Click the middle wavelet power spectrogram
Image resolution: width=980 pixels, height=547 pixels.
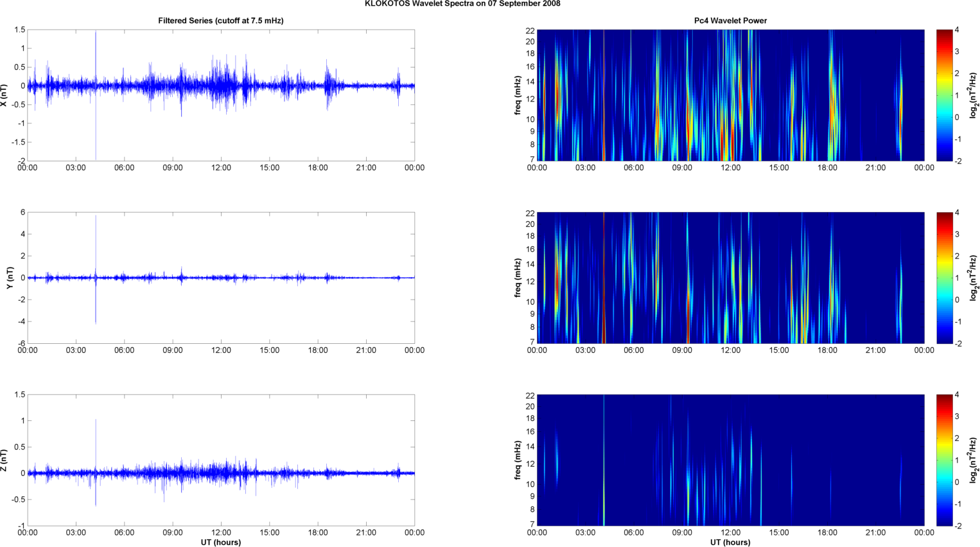click(730, 278)
